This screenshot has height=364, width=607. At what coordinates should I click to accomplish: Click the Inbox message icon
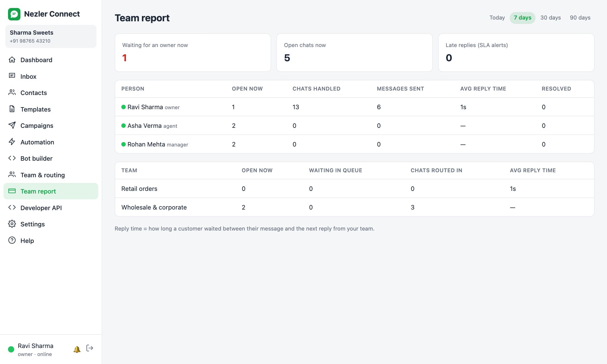tap(12, 76)
